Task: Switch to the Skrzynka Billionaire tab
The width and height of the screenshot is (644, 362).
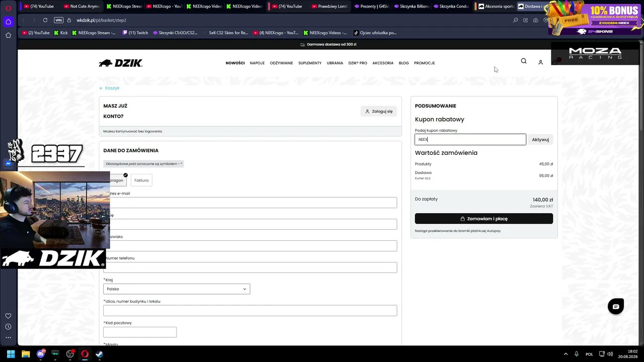Action: [x=412, y=7]
